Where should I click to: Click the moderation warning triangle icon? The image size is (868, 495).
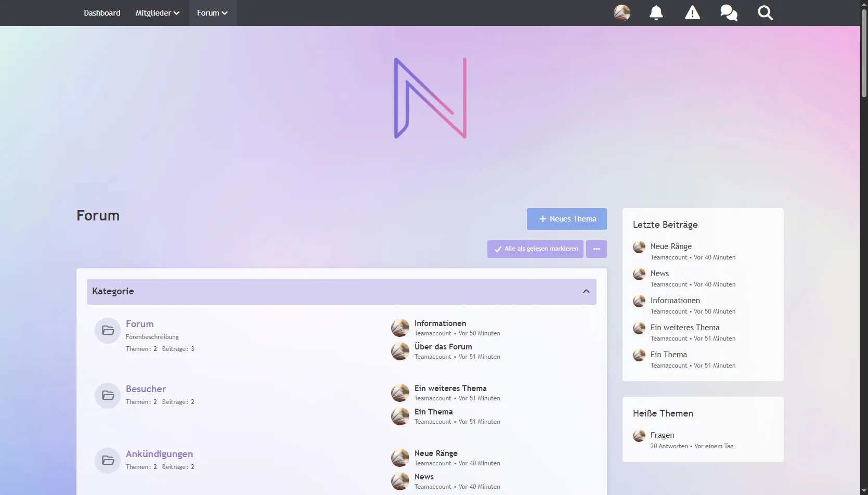click(x=692, y=12)
